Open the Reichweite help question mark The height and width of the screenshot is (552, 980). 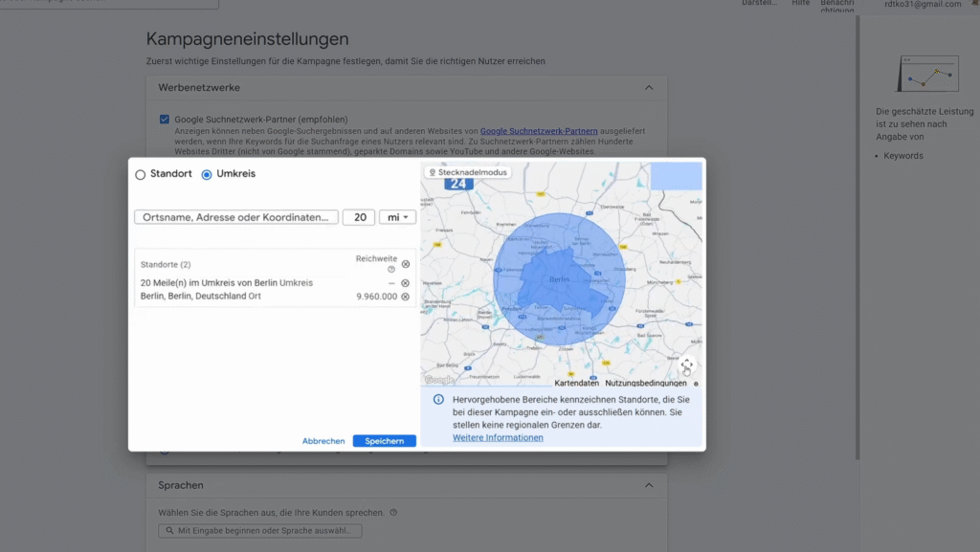(x=391, y=269)
